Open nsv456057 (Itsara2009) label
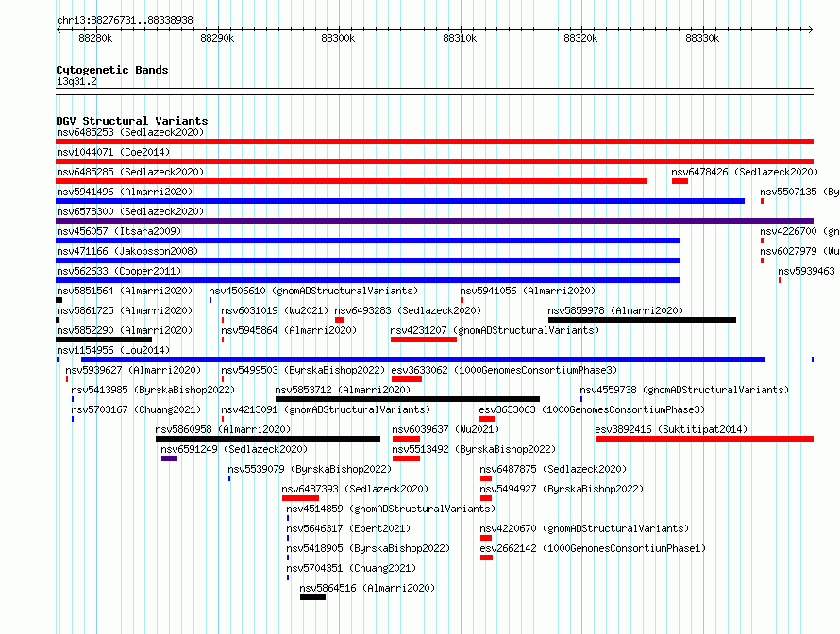Screen dimensions: 840x634 coord(119,231)
